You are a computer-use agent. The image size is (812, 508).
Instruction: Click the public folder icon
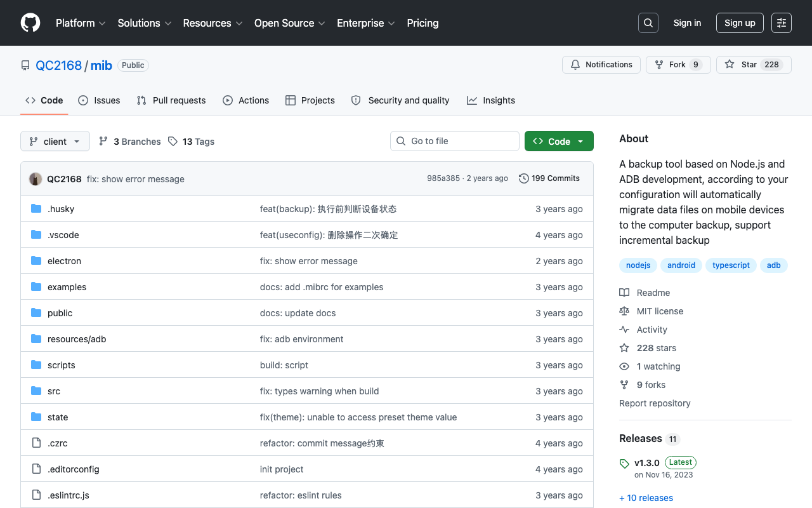[36, 313]
